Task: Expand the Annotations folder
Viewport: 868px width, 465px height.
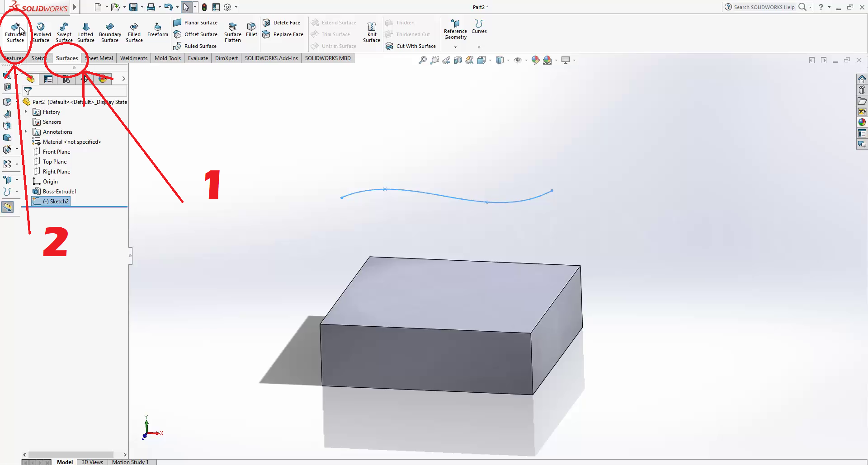Action: click(26, 132)
